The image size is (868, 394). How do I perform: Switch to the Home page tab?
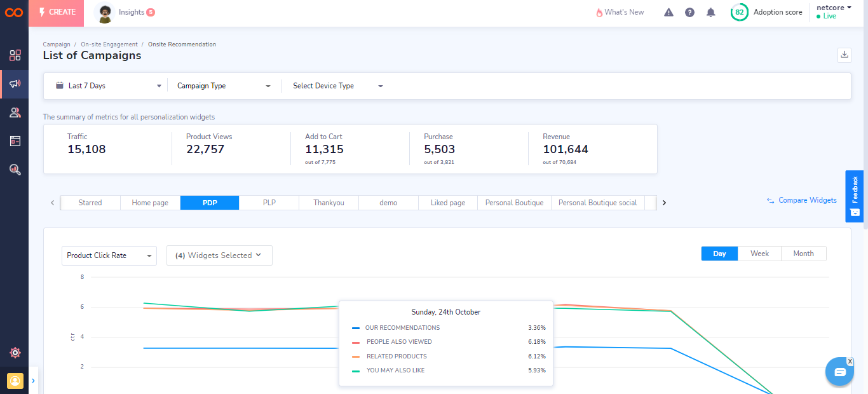click(x=150, y=203)
